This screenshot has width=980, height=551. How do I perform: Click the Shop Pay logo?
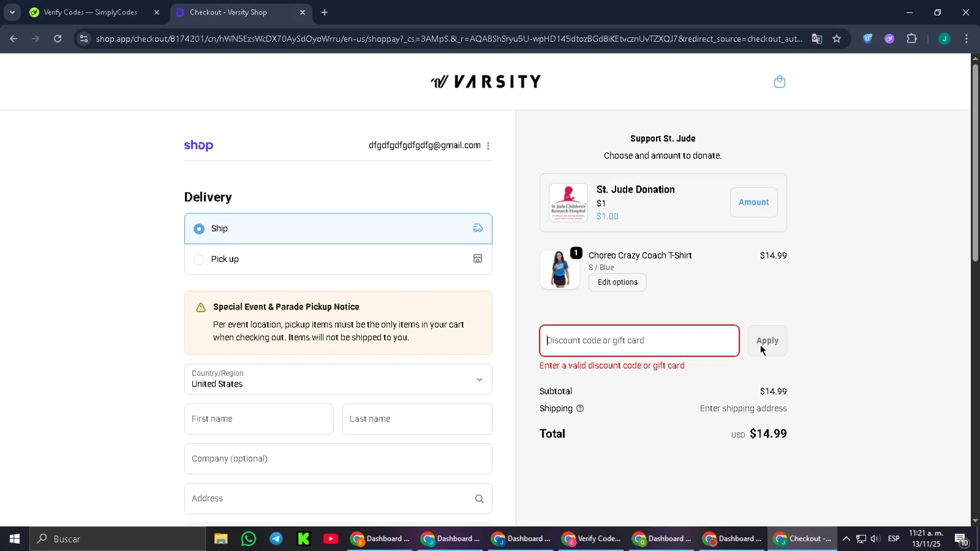(199, 146)
